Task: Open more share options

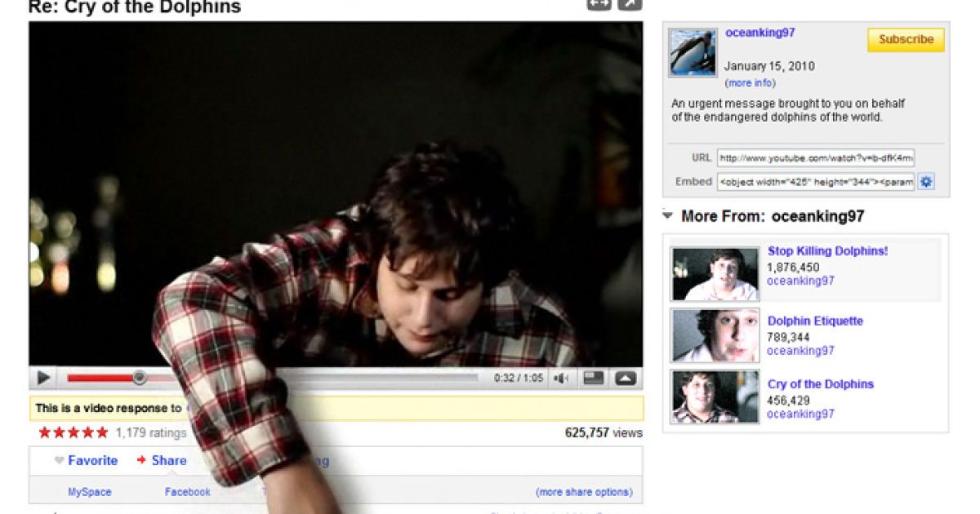Action: point(584,492)
